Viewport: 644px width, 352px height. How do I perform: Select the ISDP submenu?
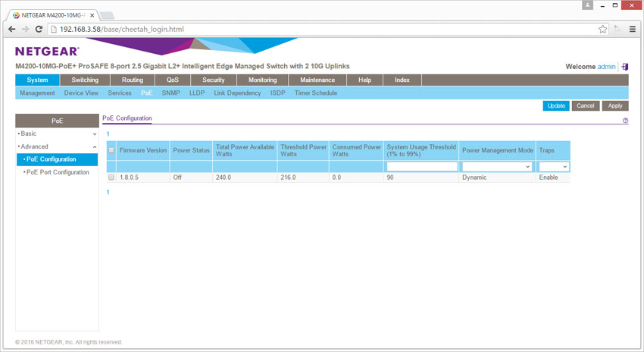(x=277, y=93)
